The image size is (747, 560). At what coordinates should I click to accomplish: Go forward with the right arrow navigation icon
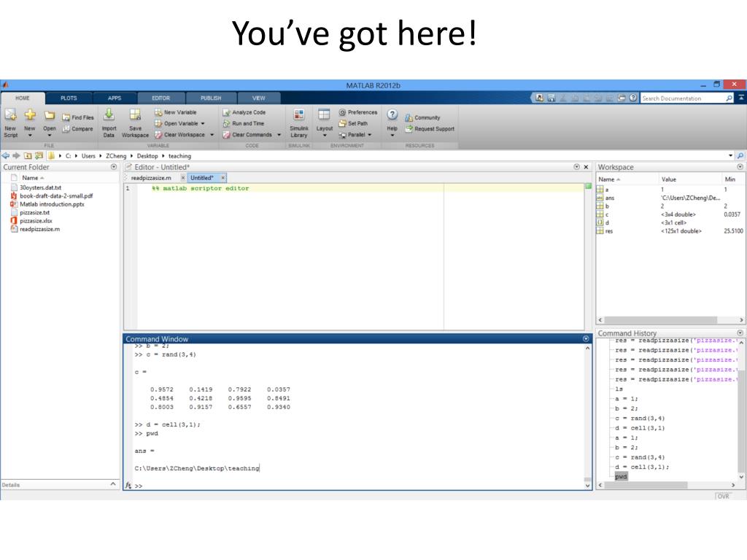point(16,156)
